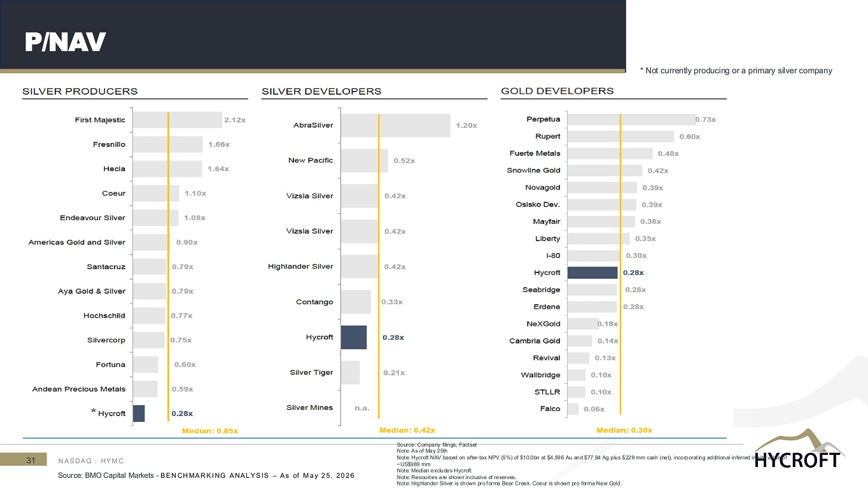Screen dimensions: 868x488
Task: Select the SILVER DEVELOPERS heading
Action: pyautogui.click(x=321, y=91)
